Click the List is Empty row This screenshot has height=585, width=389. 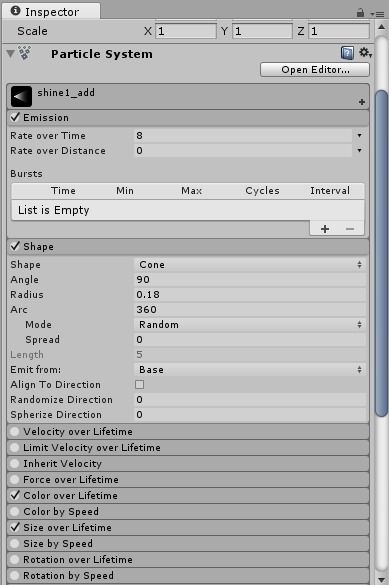click(188, 210)
